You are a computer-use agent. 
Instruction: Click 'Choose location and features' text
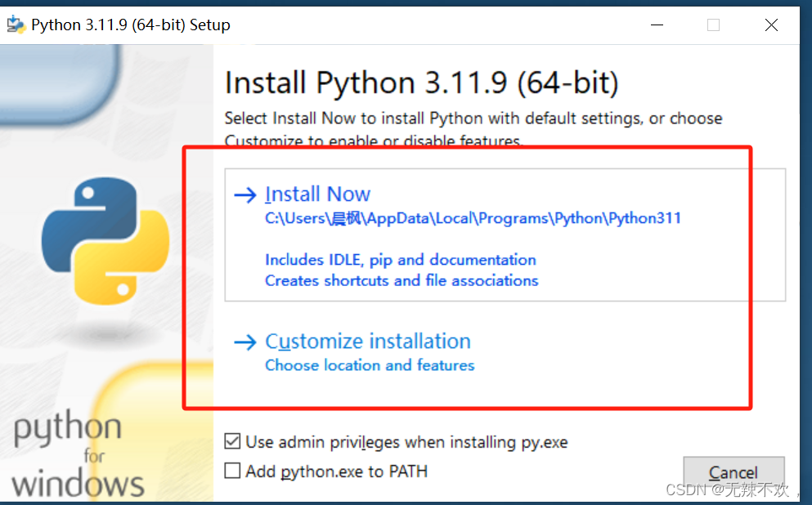[370, 365]
